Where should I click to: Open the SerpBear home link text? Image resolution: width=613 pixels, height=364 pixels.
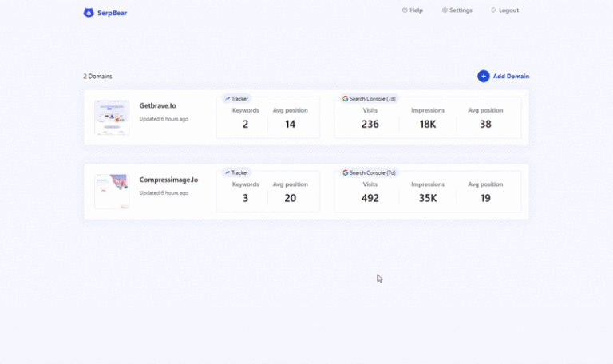coord(112,13)
